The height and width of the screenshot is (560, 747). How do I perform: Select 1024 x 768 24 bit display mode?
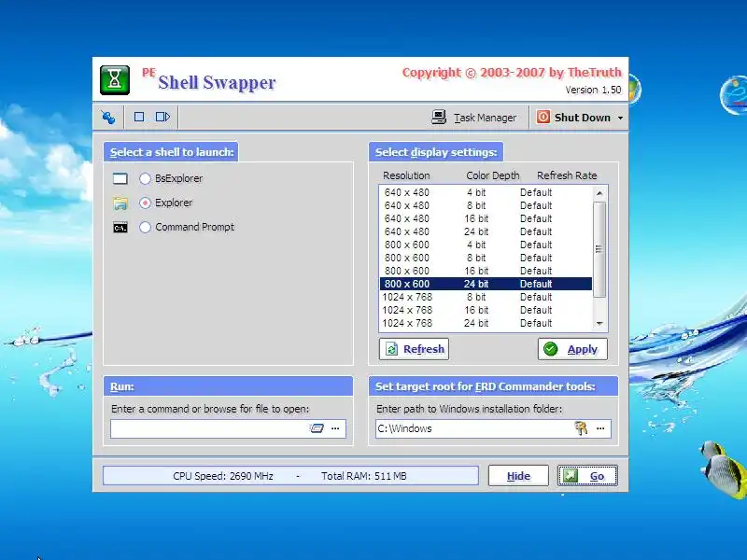486,323
